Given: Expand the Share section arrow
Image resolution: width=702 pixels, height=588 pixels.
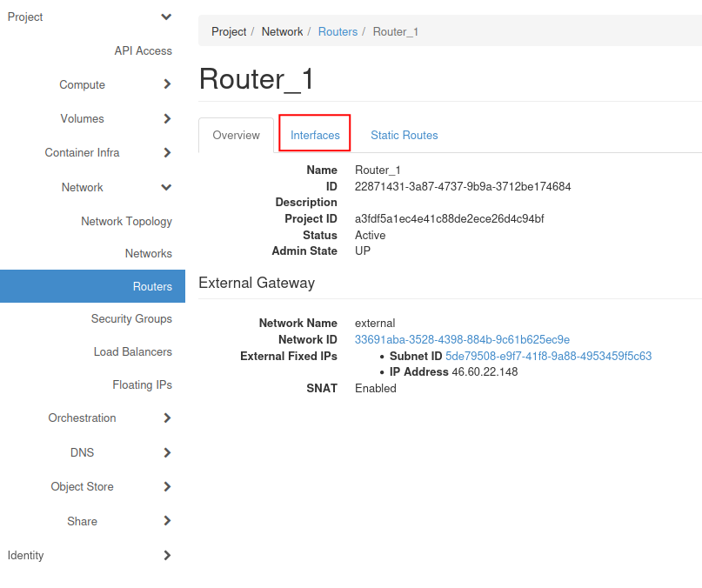Looking at the screenshot, I should click(x=167, y=522).
